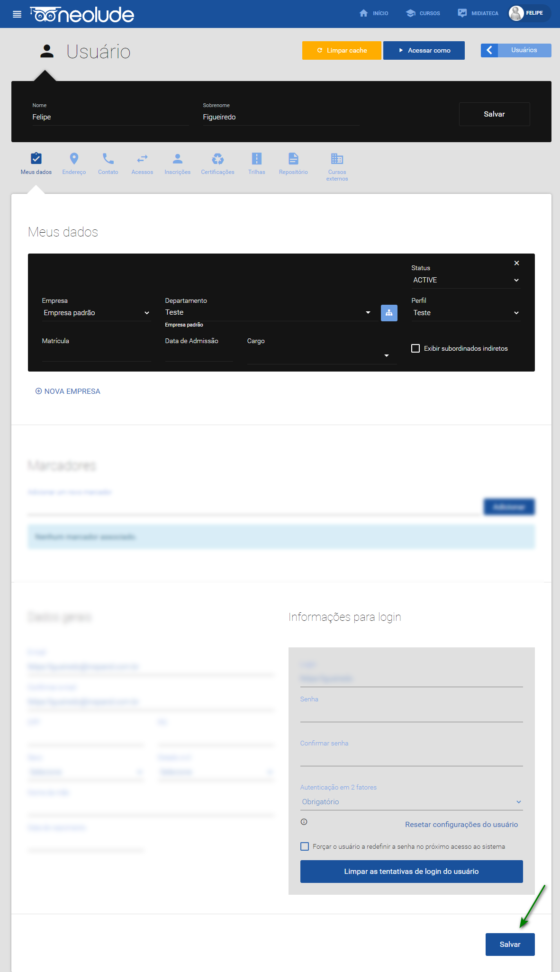
Task: Click the Limpar cache button
Action: [x=342, y=50]
